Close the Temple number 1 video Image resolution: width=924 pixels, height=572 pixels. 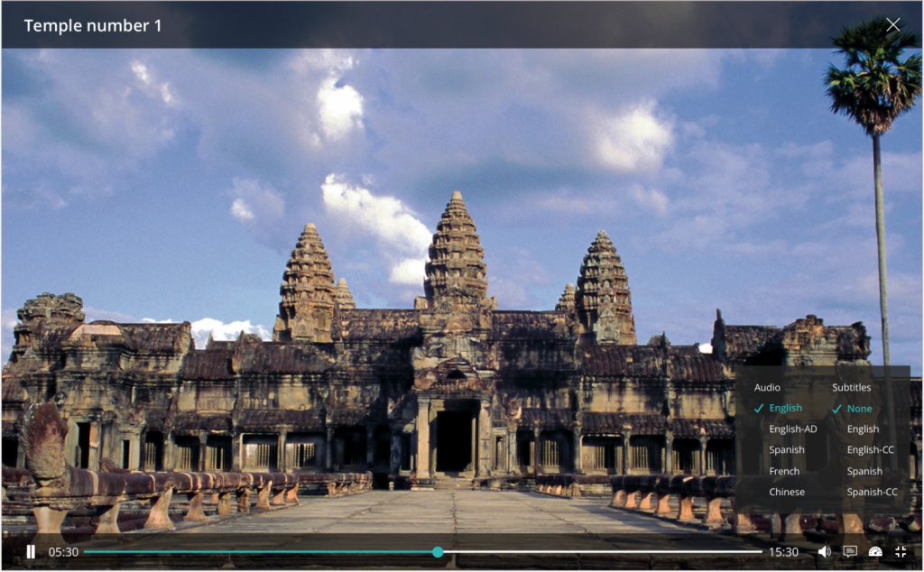coord(892,24)
